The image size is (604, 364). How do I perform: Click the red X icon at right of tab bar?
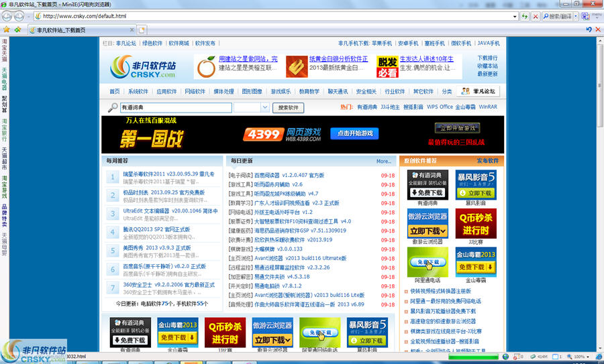click(598, 29)
